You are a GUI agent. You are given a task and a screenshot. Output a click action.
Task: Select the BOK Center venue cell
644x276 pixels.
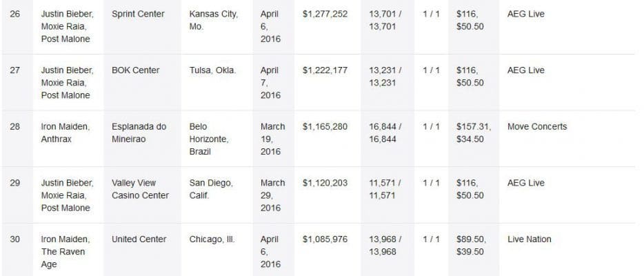point(135,70)
